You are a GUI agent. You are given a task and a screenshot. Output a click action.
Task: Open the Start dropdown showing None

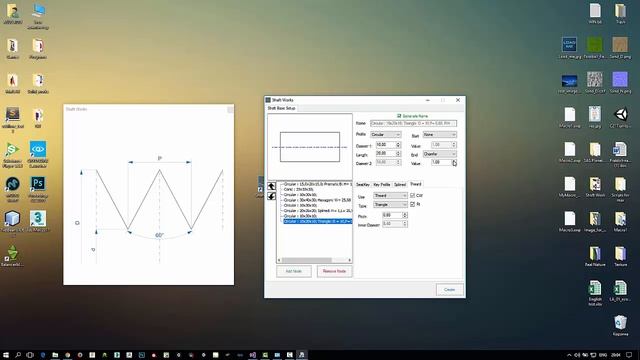440,135
